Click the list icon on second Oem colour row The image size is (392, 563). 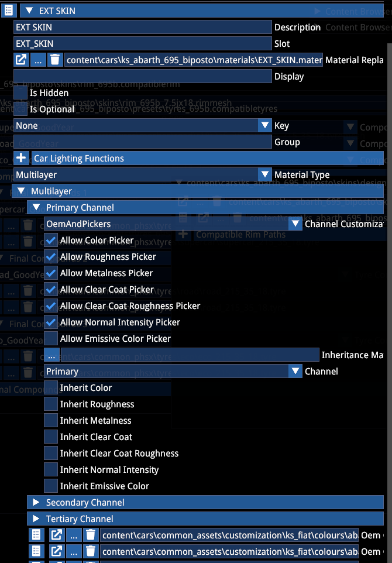pyautogui.click(x=36, y=552)
